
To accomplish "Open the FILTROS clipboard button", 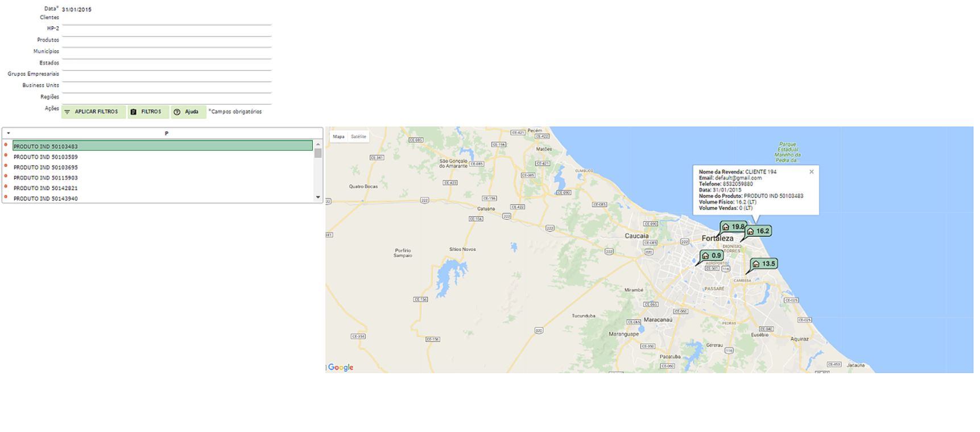I will pyautogui.click(x=148, y=112).
